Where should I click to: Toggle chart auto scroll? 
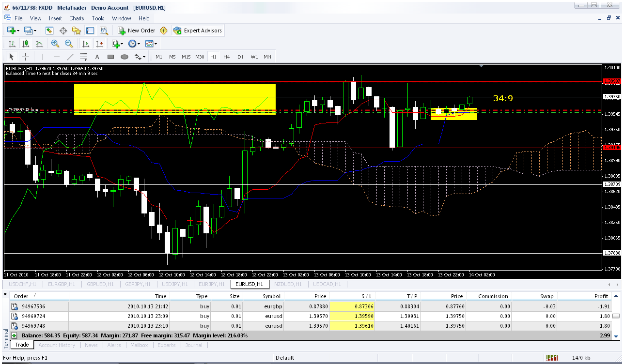pyautogui.click(x=85, y=44)
